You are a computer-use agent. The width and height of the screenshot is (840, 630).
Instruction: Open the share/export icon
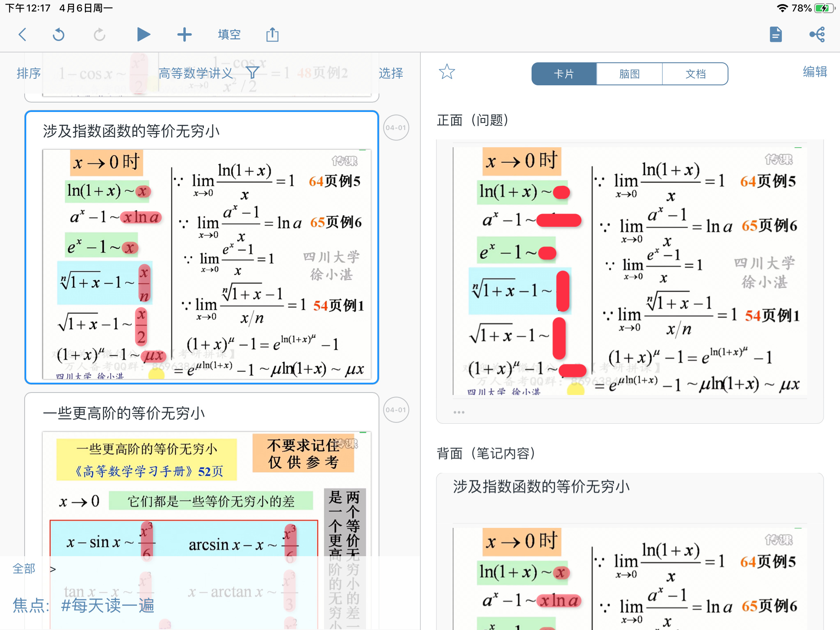272,34
